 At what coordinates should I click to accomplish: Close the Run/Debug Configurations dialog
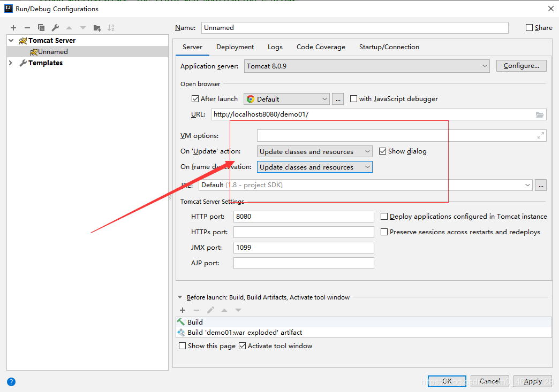(x=550, y=9)
